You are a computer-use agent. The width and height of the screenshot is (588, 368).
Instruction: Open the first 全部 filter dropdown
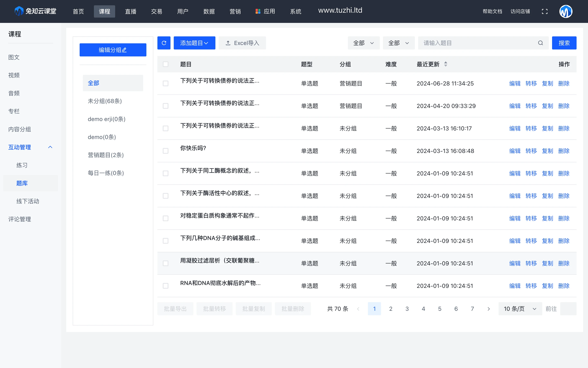[x=363, y=43]
